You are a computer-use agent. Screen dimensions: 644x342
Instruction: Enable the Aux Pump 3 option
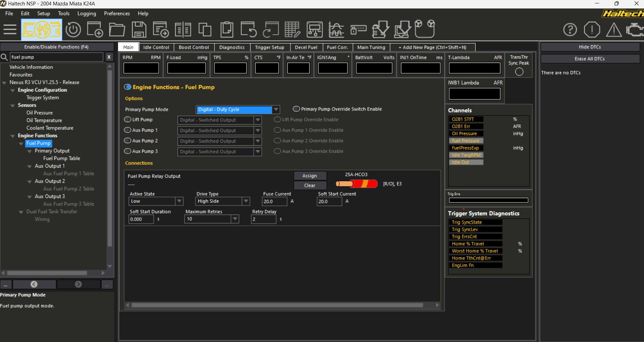(x=127, y=151)
